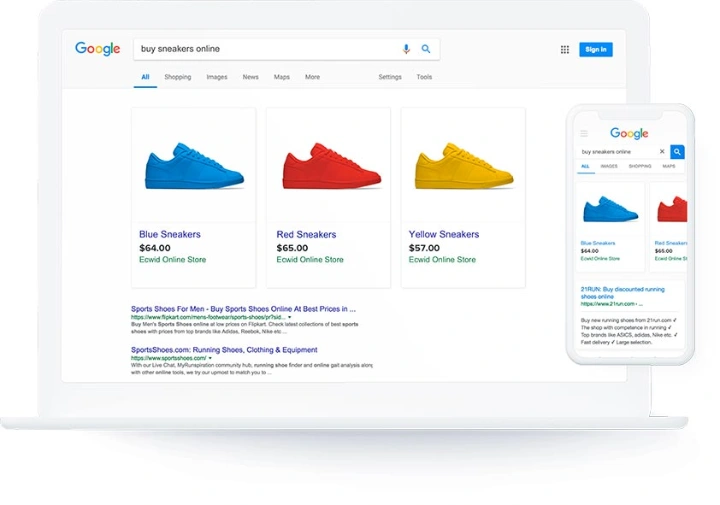The image size is (720, 505).
Task: Click the flipkart.com result URL
Action: coord(208,317)
